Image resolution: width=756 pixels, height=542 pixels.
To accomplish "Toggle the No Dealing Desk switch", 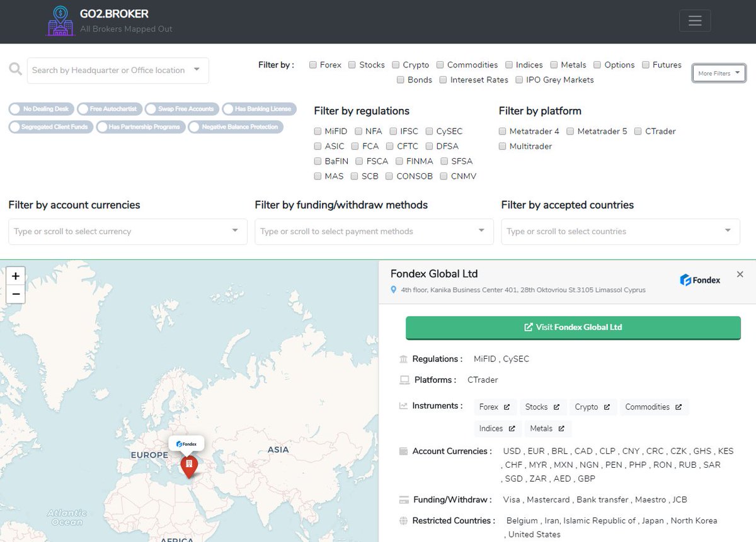I will [x=42, y=109].
